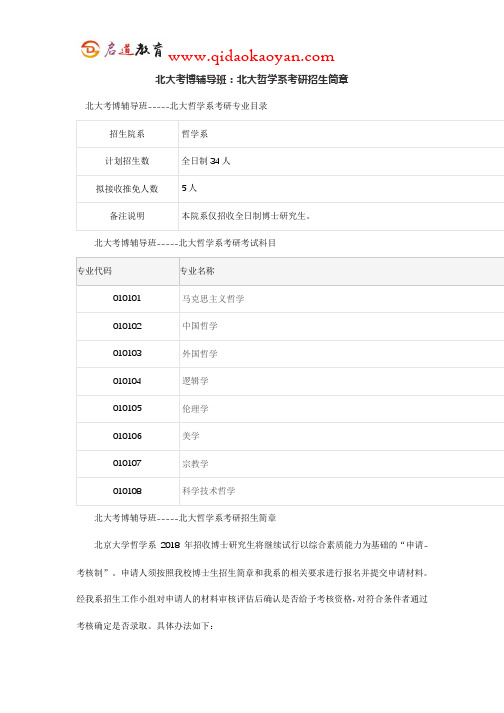Click the paragraph line starting 北京大学哲学系 2018
The width and height of the screenshot is (504, 713).
tap(261, 545)
